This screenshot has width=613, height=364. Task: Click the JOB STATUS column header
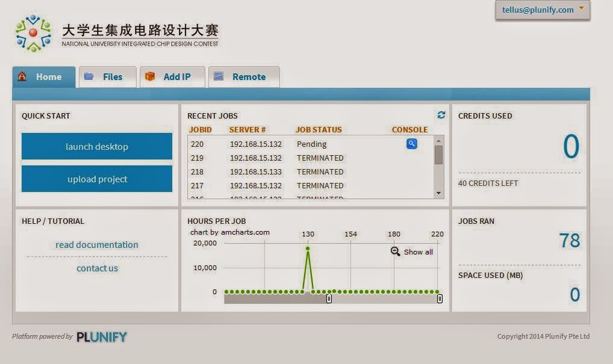(319, 130)
